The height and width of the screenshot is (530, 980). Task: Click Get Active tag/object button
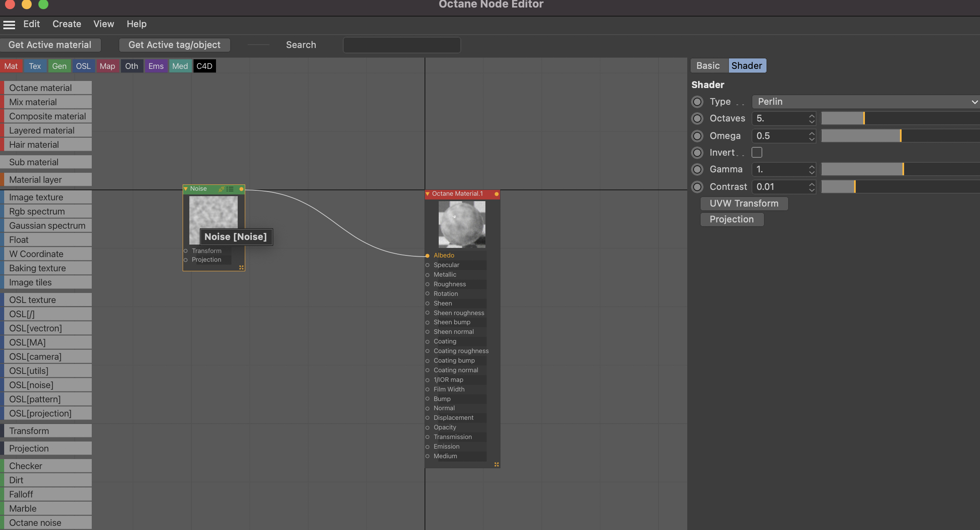[x=174, y=45]
